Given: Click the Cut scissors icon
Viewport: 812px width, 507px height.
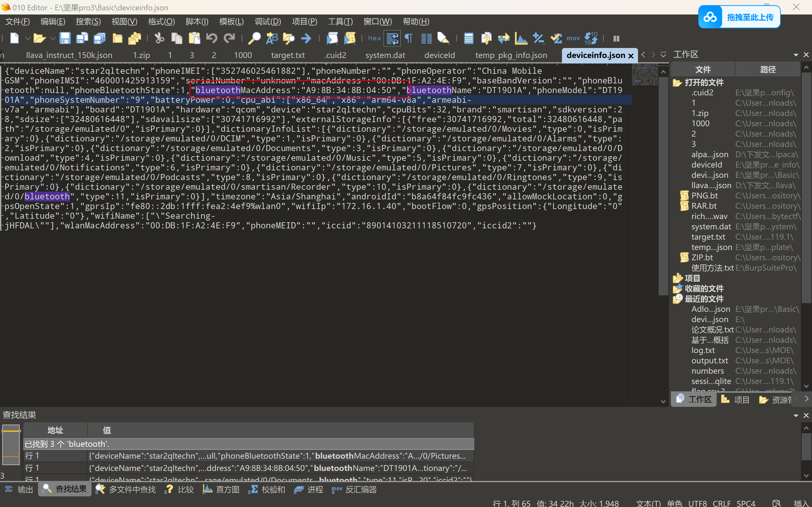Looking at the screenshot, I should (x=159, y=38).
